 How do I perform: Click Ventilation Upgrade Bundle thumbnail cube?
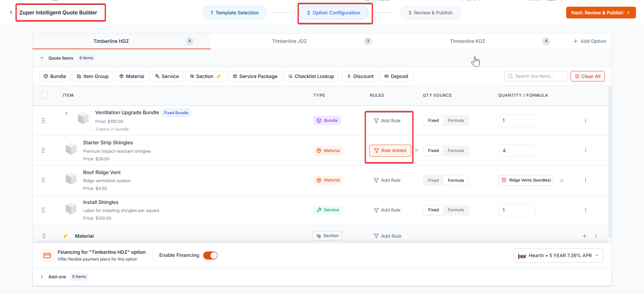click(x=83, y=118)
